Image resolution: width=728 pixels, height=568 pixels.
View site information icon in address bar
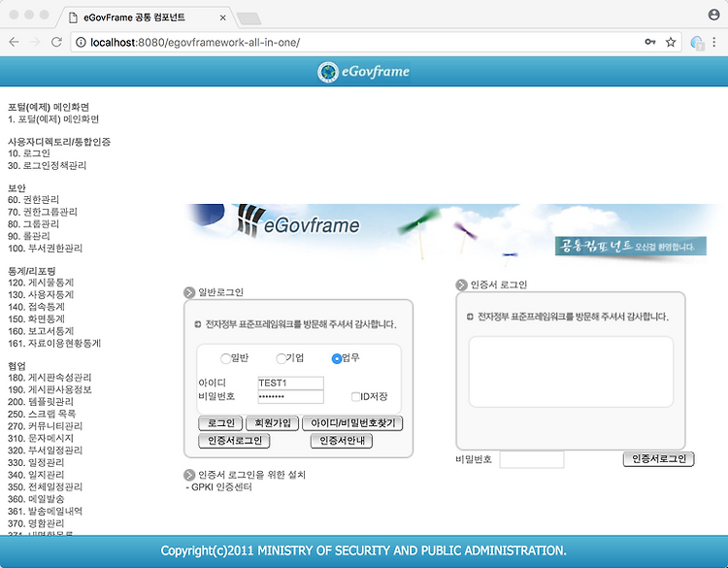(x=81, y=43)
